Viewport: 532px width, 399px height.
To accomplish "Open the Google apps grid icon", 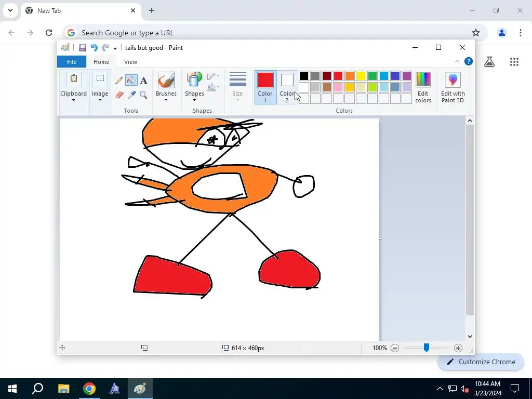I will pos(514,62).
